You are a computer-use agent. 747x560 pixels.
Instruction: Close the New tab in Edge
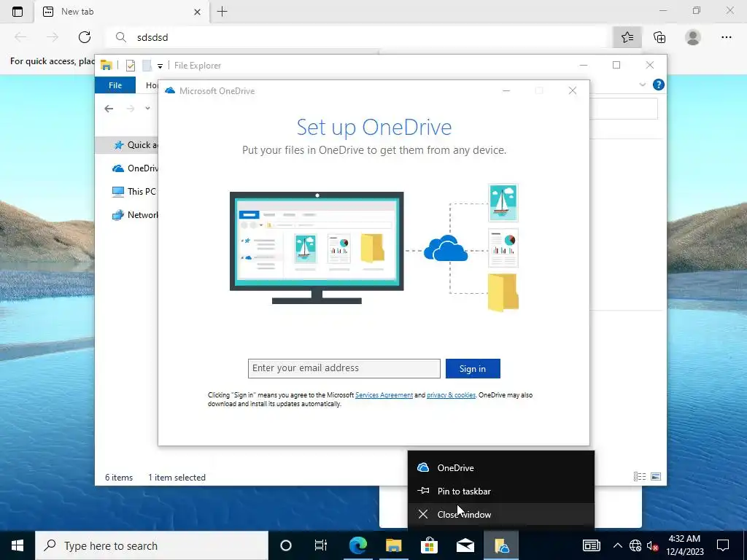coord(197,12)
